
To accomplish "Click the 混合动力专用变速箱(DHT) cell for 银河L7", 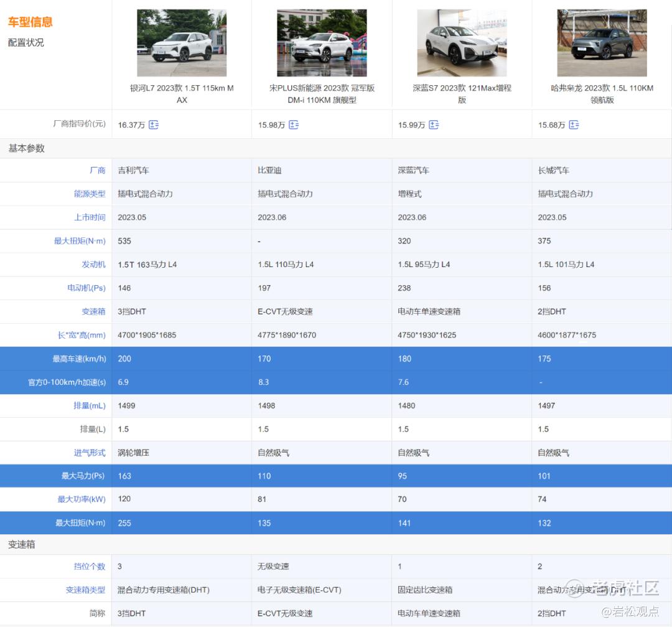I will 163,590.
